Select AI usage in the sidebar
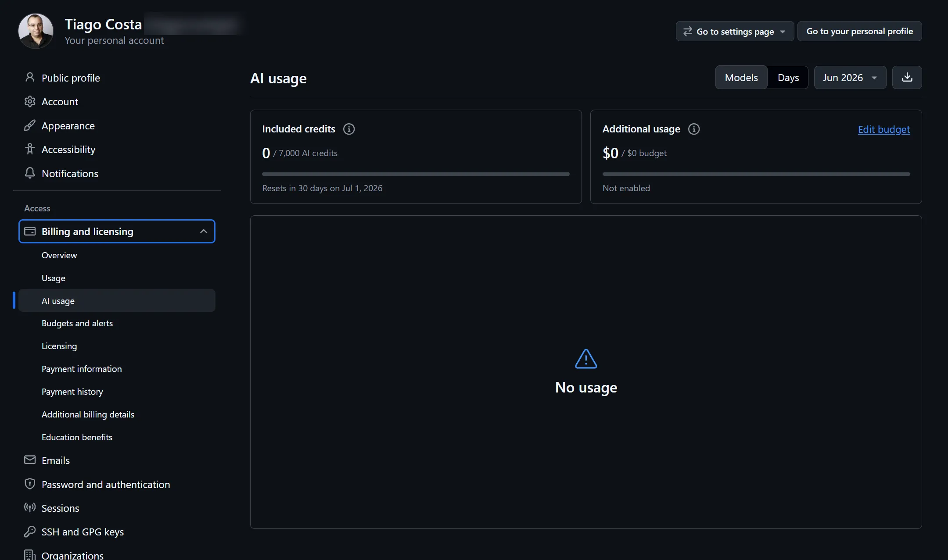This screenshot has width=948, height=560. click(x=117, y=300)
